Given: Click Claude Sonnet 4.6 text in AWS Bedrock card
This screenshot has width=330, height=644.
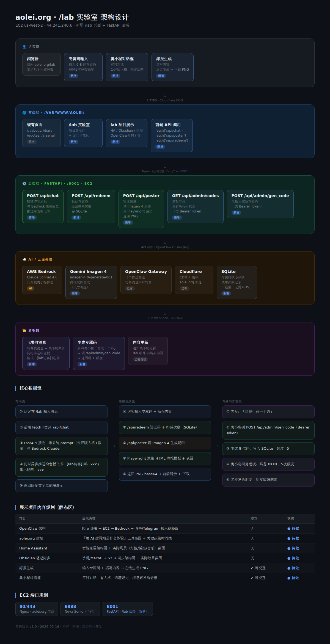Looking at the screenshot, I should 42,277.
